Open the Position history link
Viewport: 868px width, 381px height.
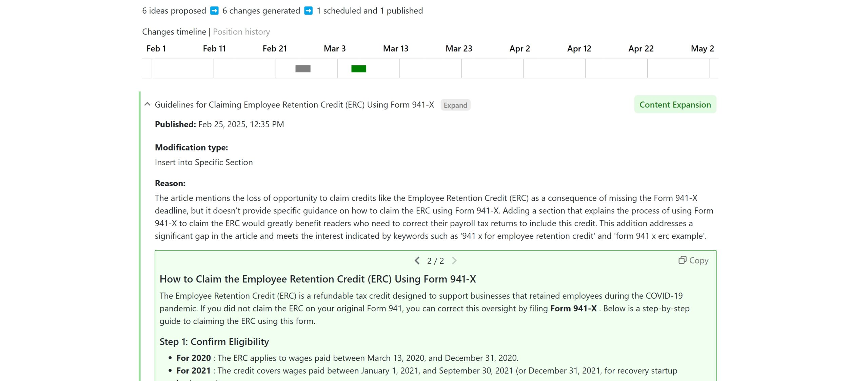[x=241, y=31]
